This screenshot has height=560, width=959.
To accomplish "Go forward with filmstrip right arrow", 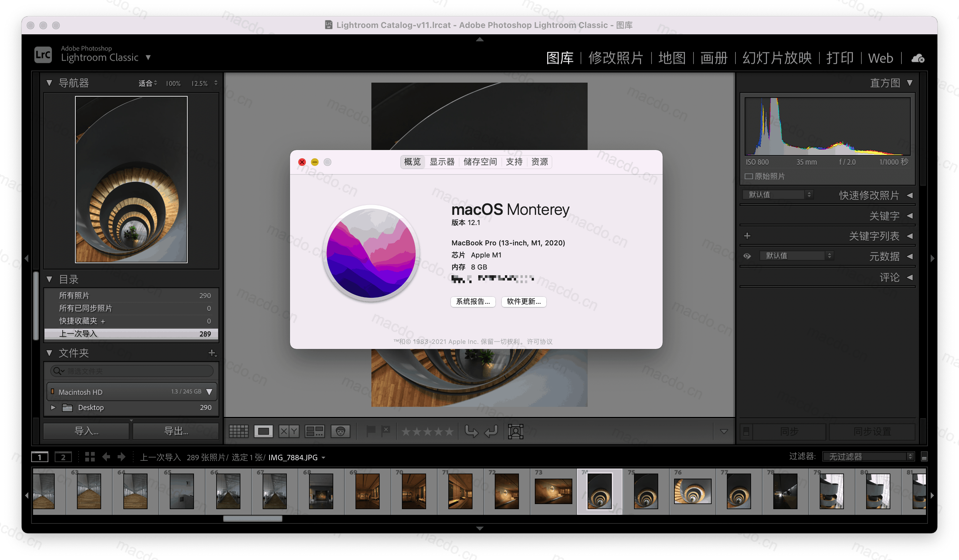I will (x=121, y=457).
